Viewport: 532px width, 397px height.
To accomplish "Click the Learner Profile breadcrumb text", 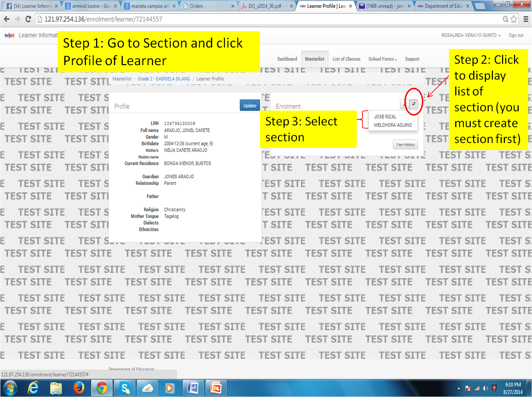I will tap(210, 79).
